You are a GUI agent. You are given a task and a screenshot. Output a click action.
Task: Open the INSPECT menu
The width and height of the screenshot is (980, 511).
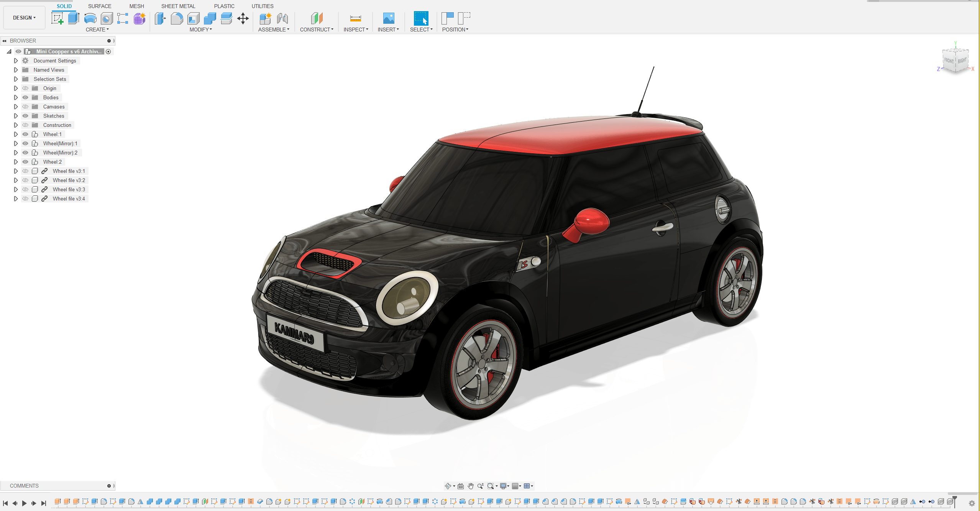point(356,30)
